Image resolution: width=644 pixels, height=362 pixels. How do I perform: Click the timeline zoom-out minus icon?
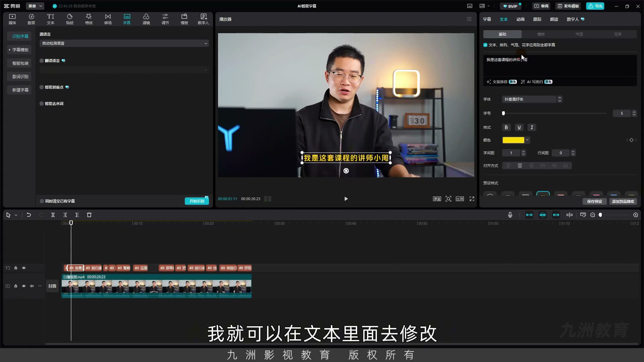coord(593,215)
